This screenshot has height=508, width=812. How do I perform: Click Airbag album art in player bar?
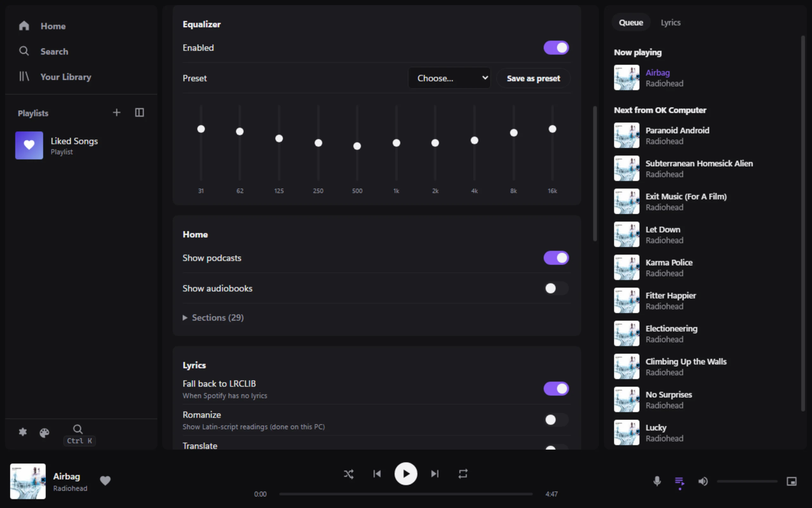tap(28, 481)
